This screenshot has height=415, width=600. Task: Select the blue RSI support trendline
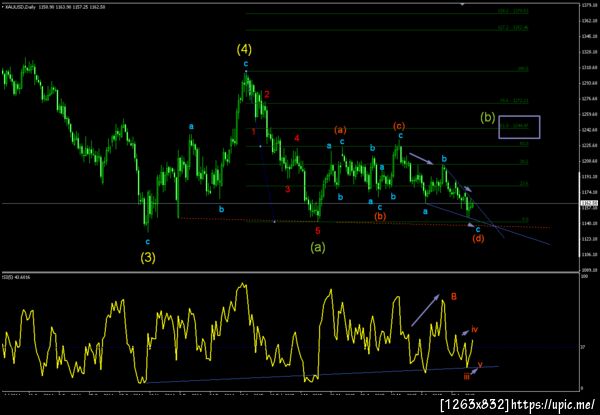pos(321,375)
